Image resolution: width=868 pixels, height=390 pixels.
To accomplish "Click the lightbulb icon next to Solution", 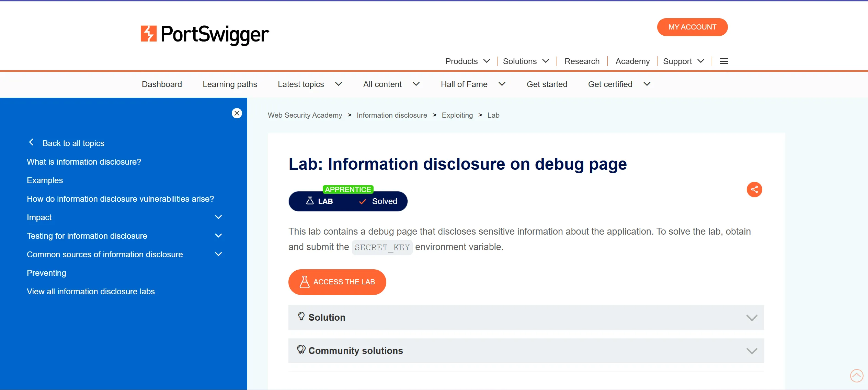I will click(x=301, y=316).
